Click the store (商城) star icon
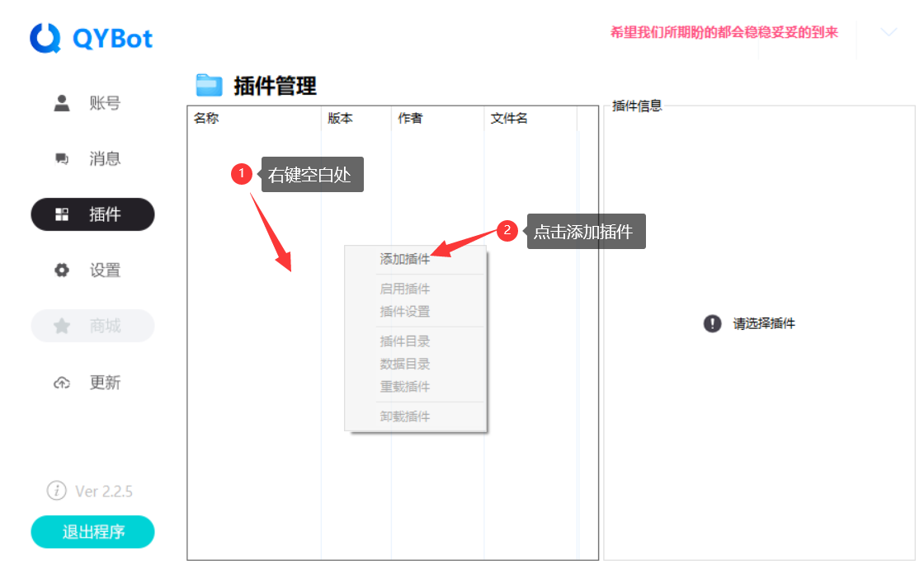This screenshot has width=924, height=569. pyautogui.click(x=62, y=327)
